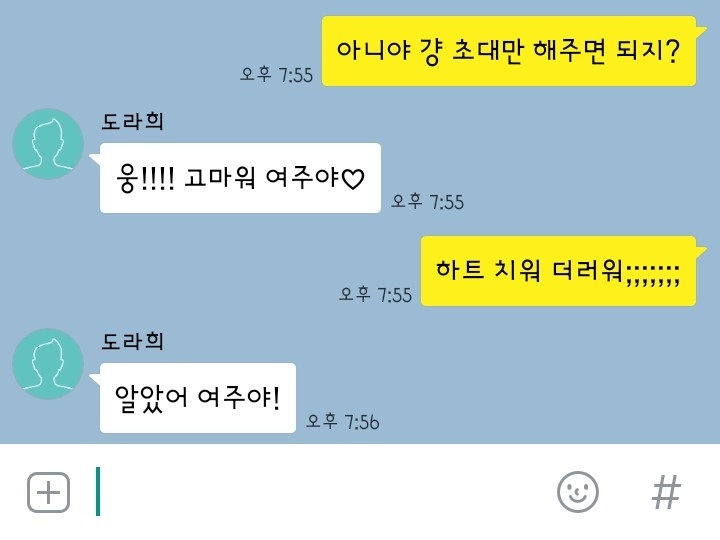Select the yellow bubble '아니야 걍 초대만 해주면 되지?'
Image resolution: width=720 pixels, height=540 pixels.
point(509,51)
